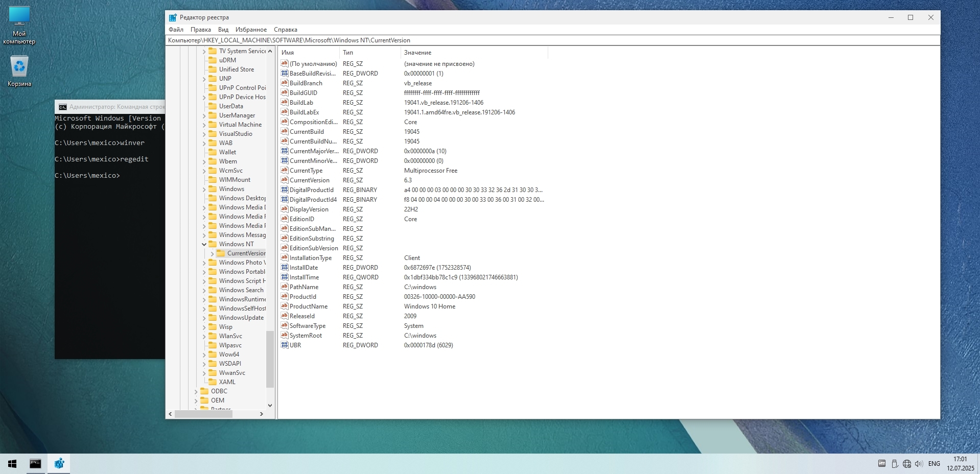Expand the CurrentVersion tree node

pyautogui.click(x=212, y=253)
